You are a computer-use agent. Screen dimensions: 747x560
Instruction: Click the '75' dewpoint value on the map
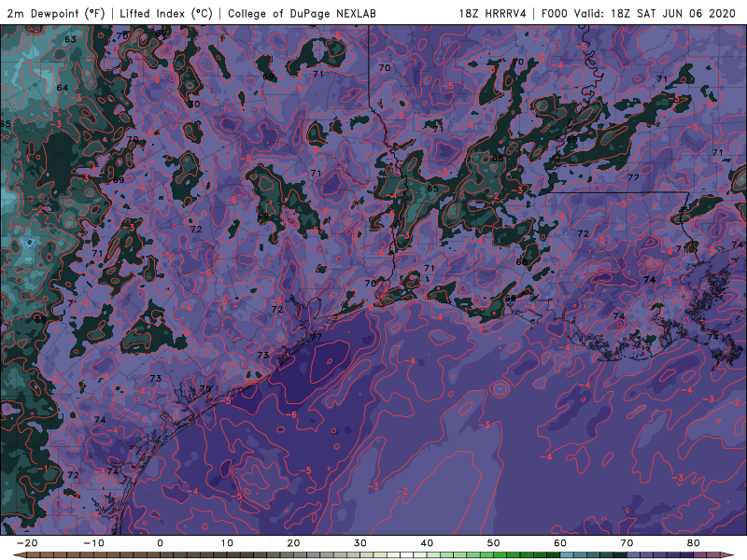coord(204,388)
